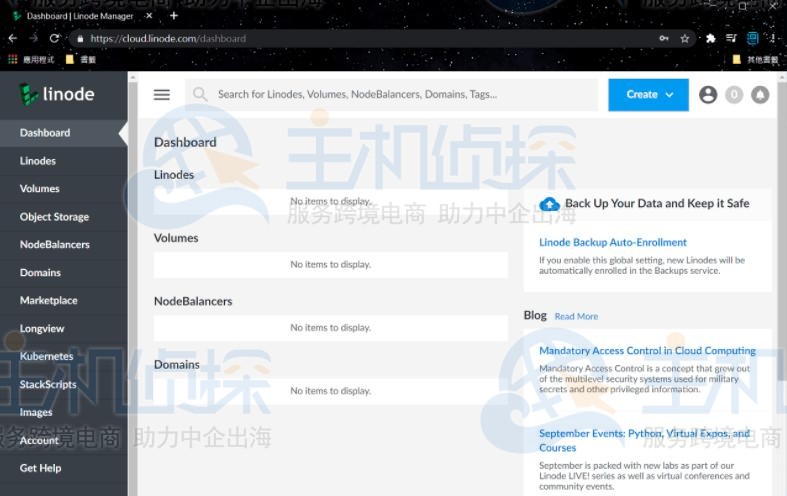
Task: Click the Volumes section heading
Action: (176, 238)
